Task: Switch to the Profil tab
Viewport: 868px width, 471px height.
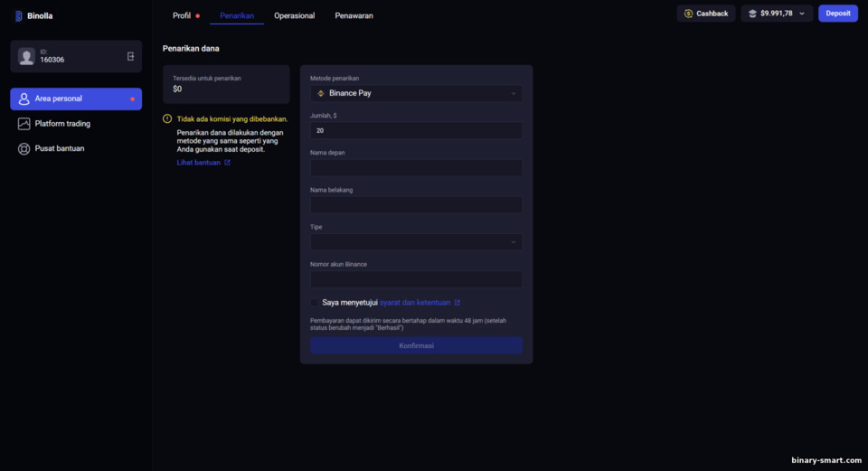Action: click(x=182, y=16)
